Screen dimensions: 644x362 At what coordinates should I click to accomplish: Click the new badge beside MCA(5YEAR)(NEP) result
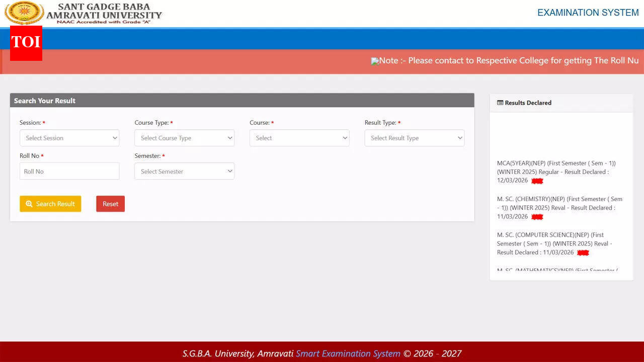click(x=537, y=180)
